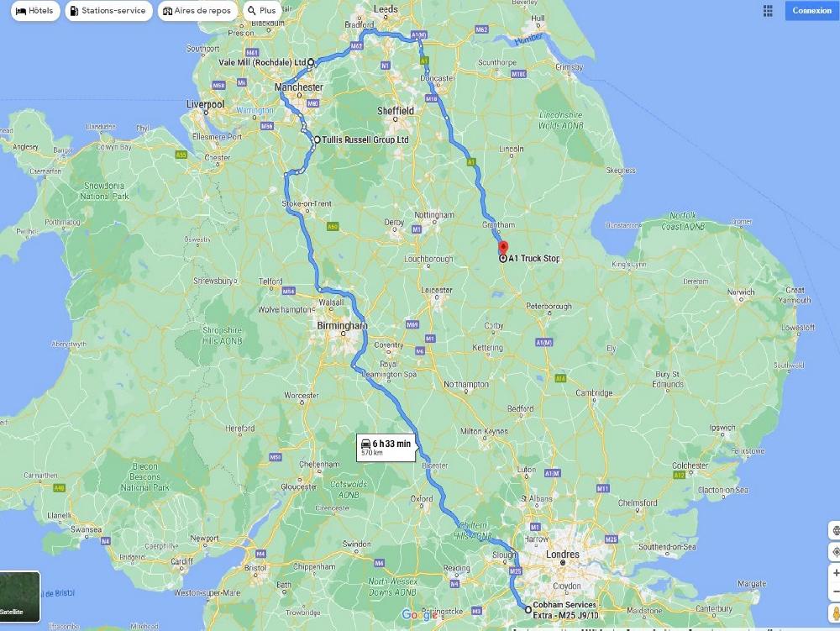Open Street View pegman icon

(835, 613)
